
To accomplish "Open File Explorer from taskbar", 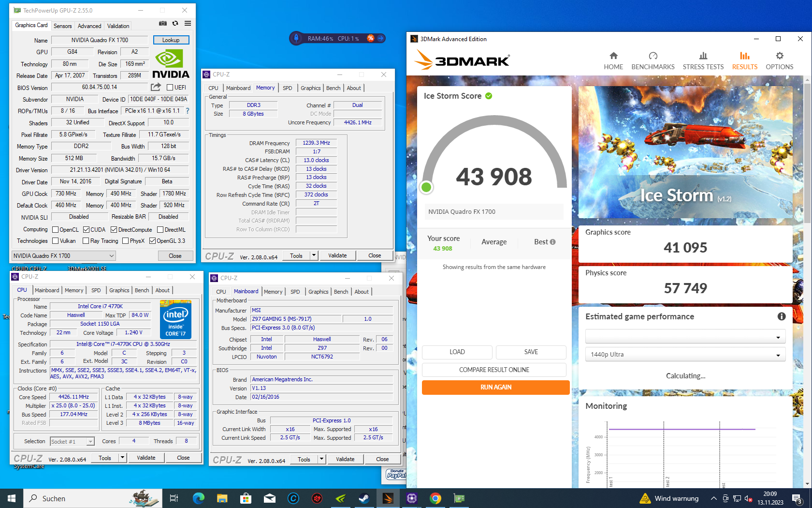I will tap(222, 498).
